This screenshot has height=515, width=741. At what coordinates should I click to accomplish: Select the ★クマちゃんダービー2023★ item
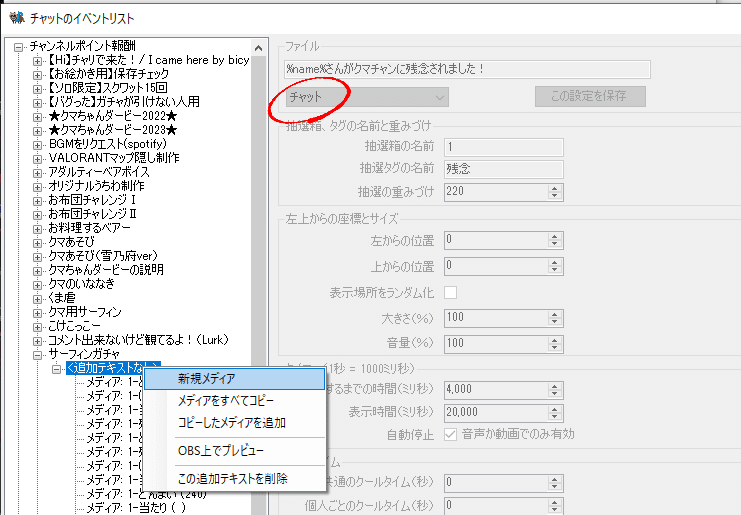pos(112,130)
